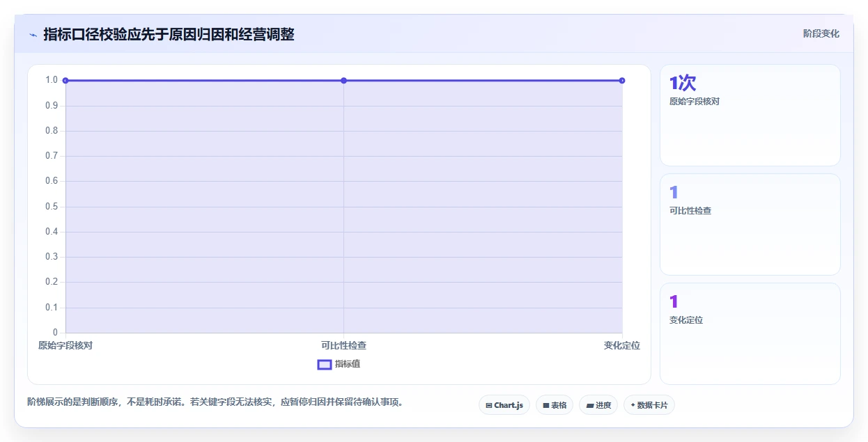Open the 变化定位 data card
Screen dimensions: 868x442
pos(750,334)
